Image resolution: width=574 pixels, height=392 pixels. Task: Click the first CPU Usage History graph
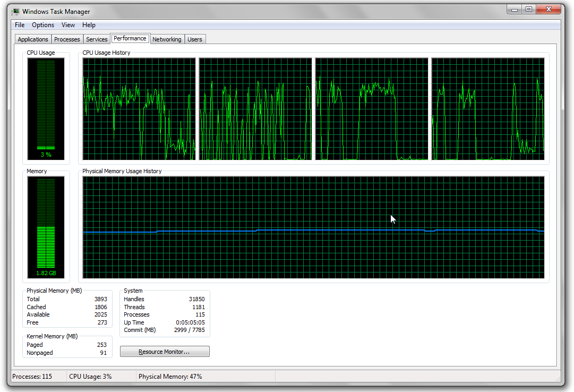point(139,109)
